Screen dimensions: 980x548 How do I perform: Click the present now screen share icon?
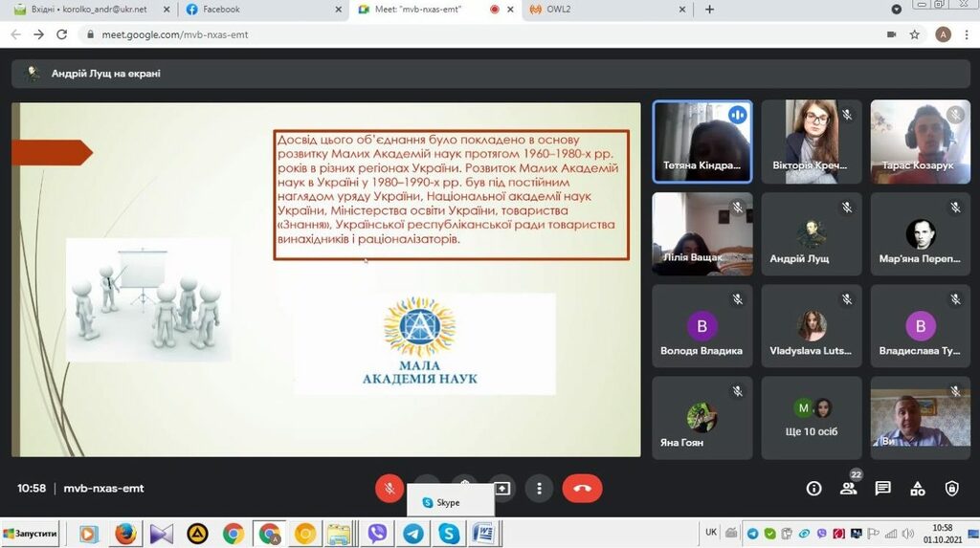(x=501, y=488)
